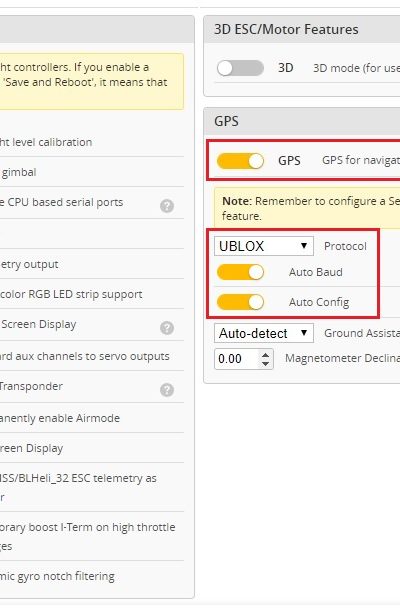Open the UBLOX Protocol dropdown

(264, 246)
